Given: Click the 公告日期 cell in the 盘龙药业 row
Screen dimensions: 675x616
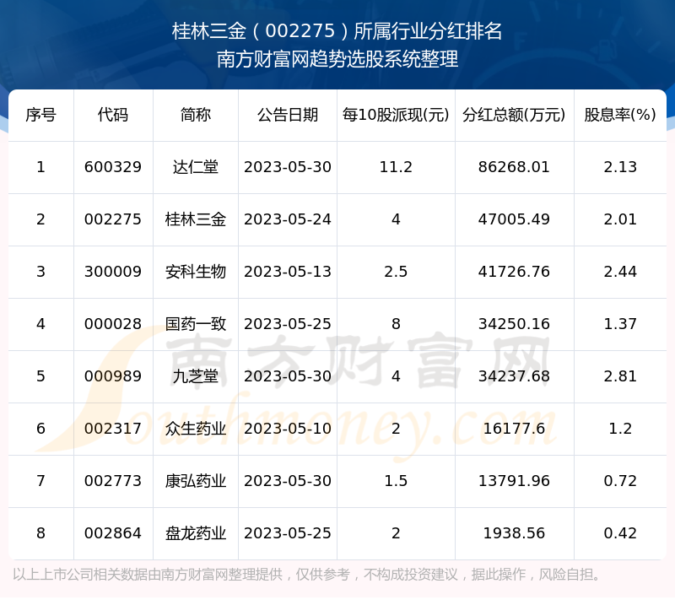Looking at the screenshot, I should click(x=288, y=533).
